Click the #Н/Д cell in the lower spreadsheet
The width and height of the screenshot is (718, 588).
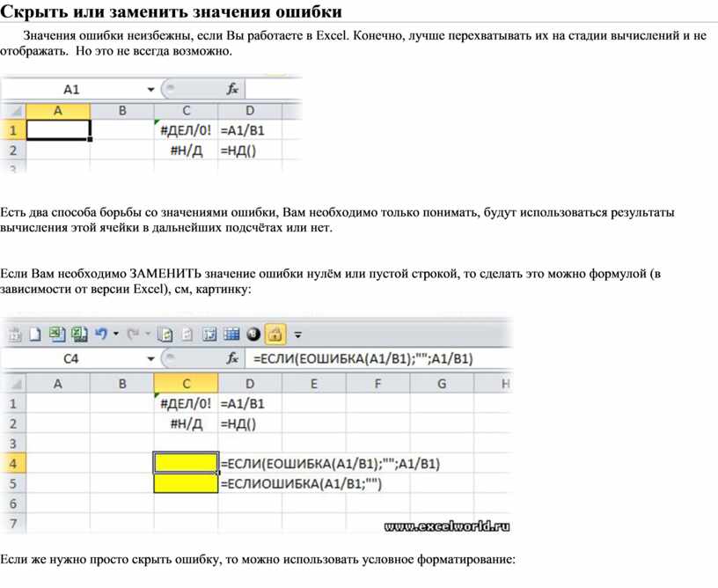[186, 423]
